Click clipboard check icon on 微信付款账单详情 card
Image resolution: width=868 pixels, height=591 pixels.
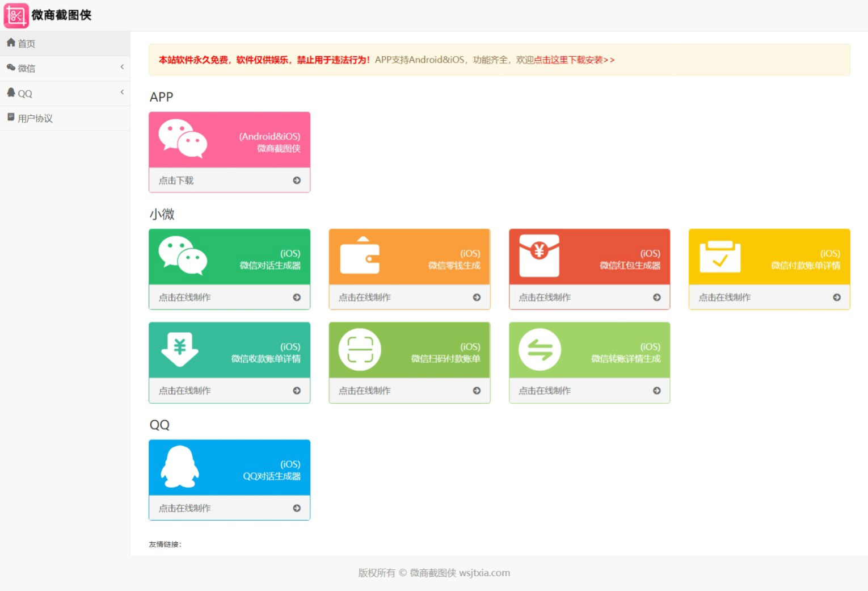(x=720, y=256)
